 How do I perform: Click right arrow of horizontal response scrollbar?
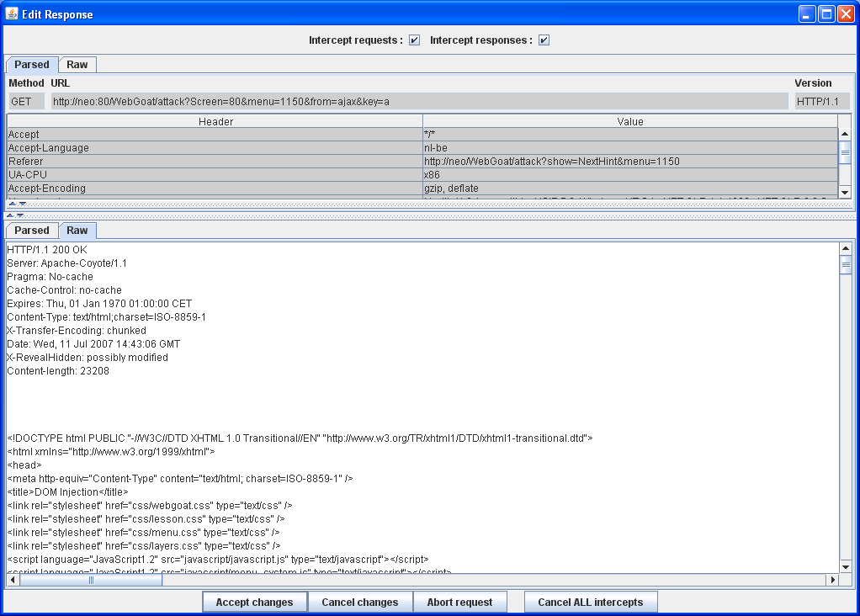[x=833, y=580]
